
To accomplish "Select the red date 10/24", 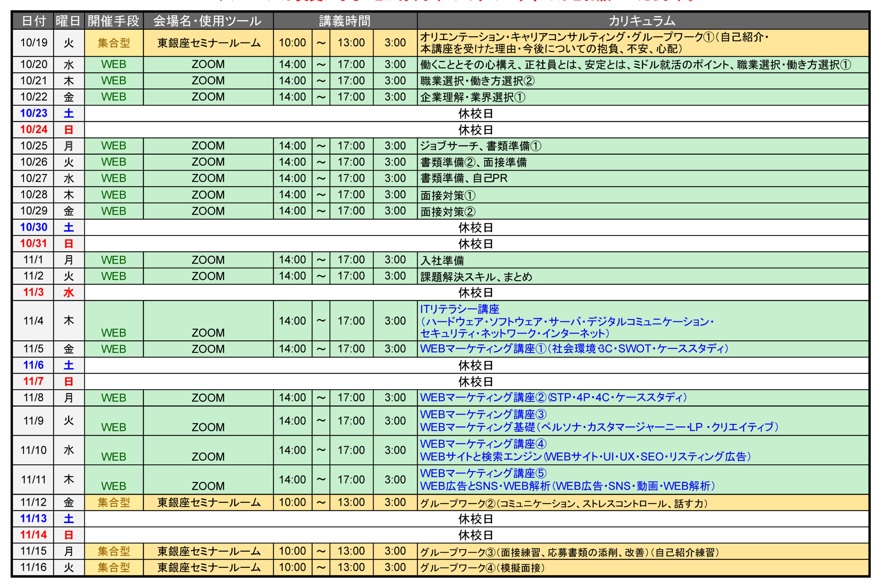I will pyautogui.click(x=33, y=130).
